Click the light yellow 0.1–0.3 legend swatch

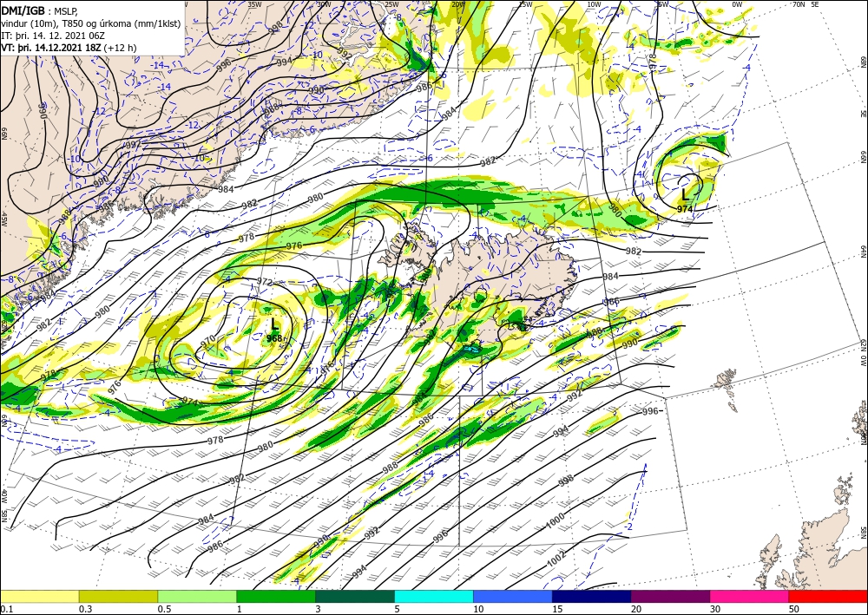[x=39, y=596]
